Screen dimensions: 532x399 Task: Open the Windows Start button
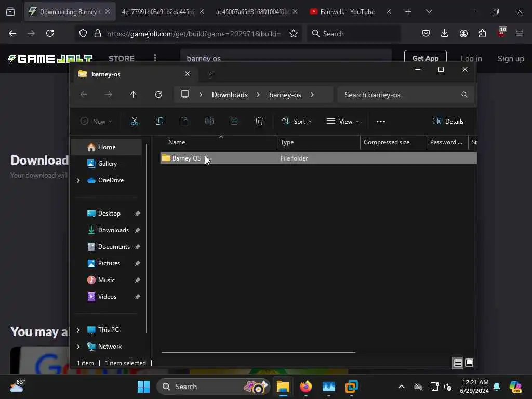coord(143,387)
